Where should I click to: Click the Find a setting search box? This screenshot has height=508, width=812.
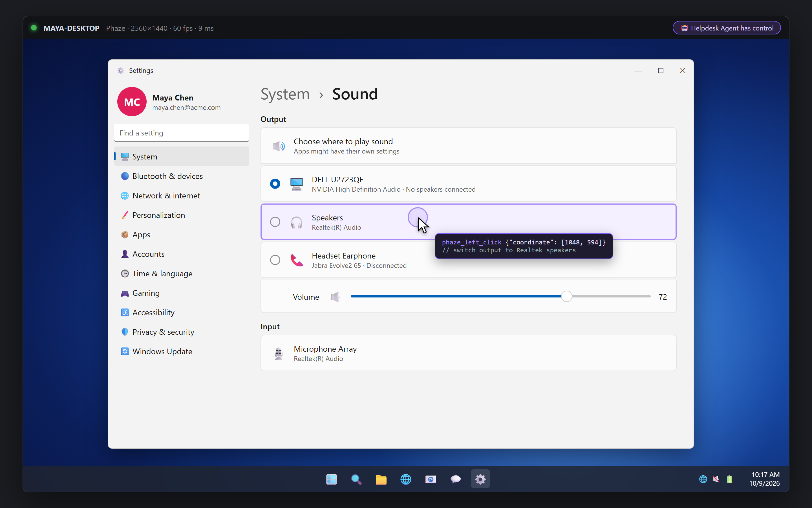click(182, 133)
